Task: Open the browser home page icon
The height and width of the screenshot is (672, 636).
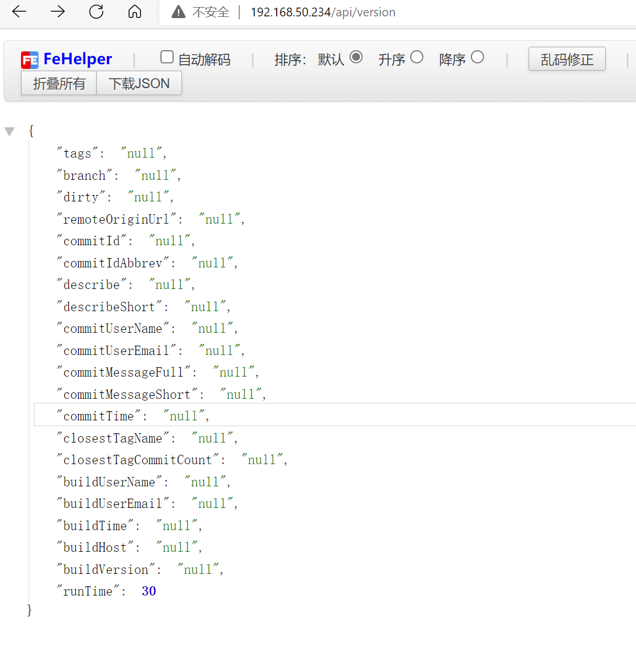Action: click(134, 12)
